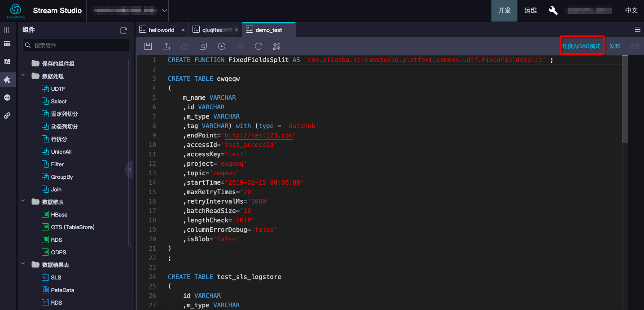Click the greyed-out lock icon in the toolbar
Image resolution: width=644 pixels, height=310 pixels.
pos(184,46)
